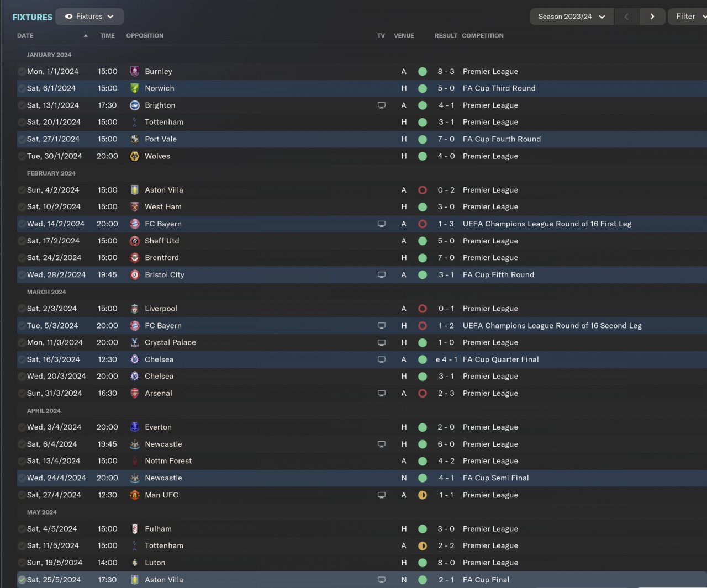707x588 pixels.
Task: Sort fixtures by the Date column arrow
Action: pos(86,36)
